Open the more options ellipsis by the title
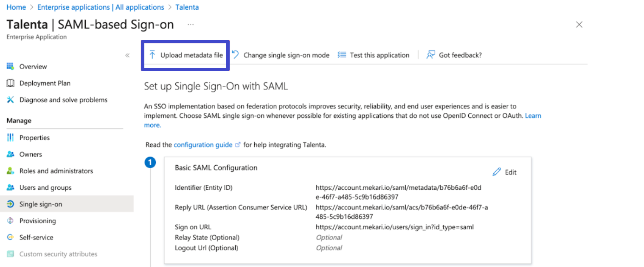This screenshot has width=644, height=267. (191, 25)
